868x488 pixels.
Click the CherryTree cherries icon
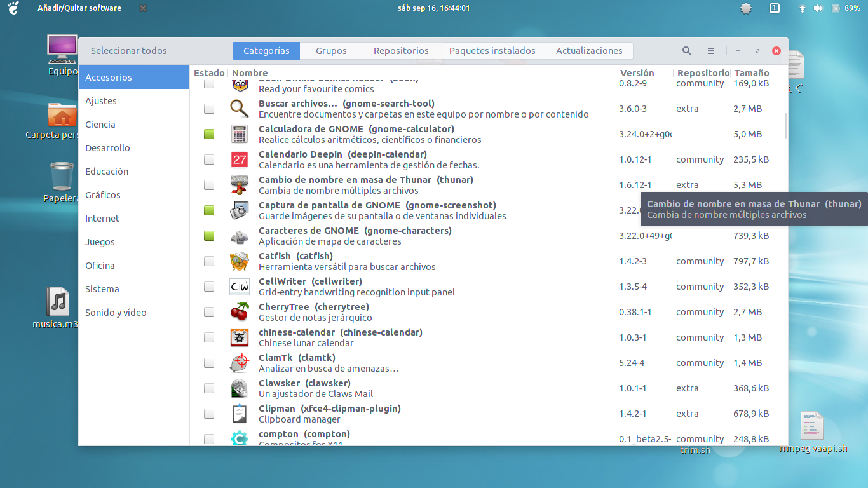pyautogui.click(x=240, y=312)
